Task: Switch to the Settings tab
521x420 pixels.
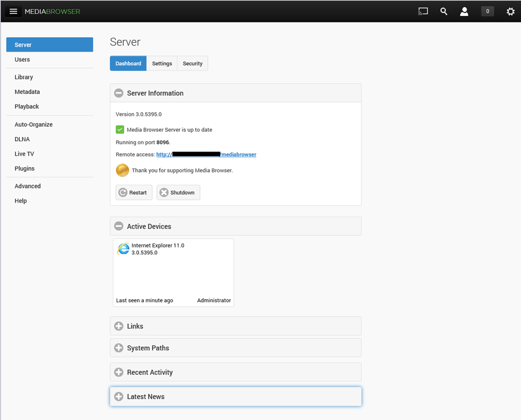Action: pos(162,63)
